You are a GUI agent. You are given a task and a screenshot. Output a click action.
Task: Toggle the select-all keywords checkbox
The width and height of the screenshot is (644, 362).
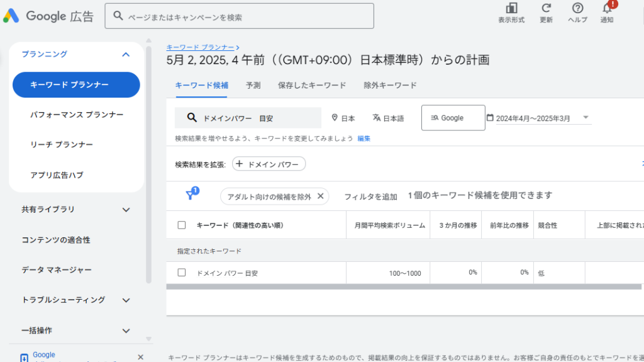(x=182, y=225)
